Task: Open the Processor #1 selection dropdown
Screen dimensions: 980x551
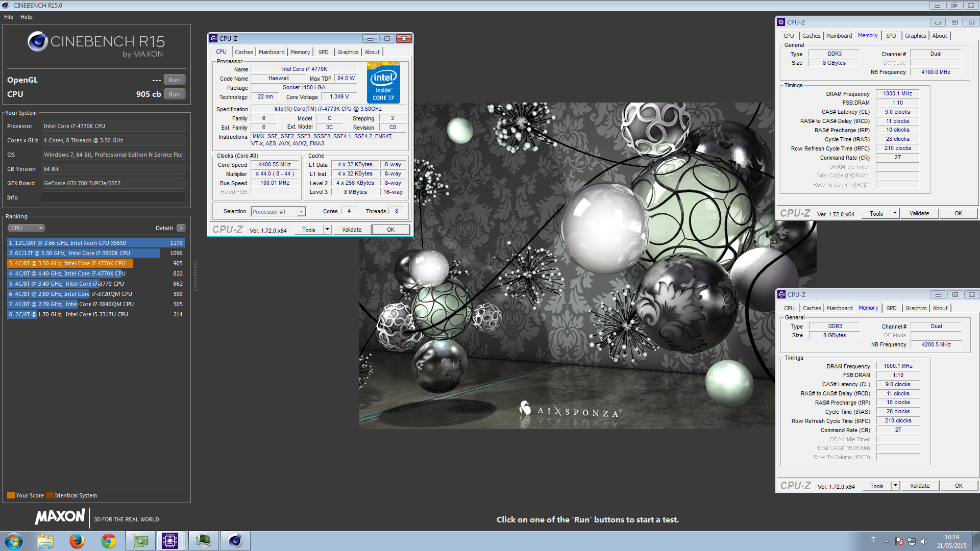Action: point(278,212)
